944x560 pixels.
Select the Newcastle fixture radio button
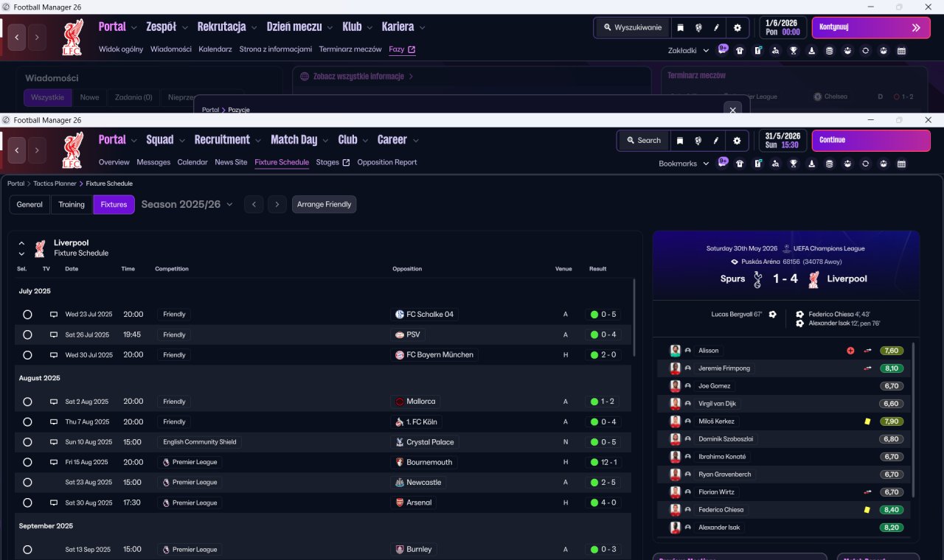[x=27, y=483]
